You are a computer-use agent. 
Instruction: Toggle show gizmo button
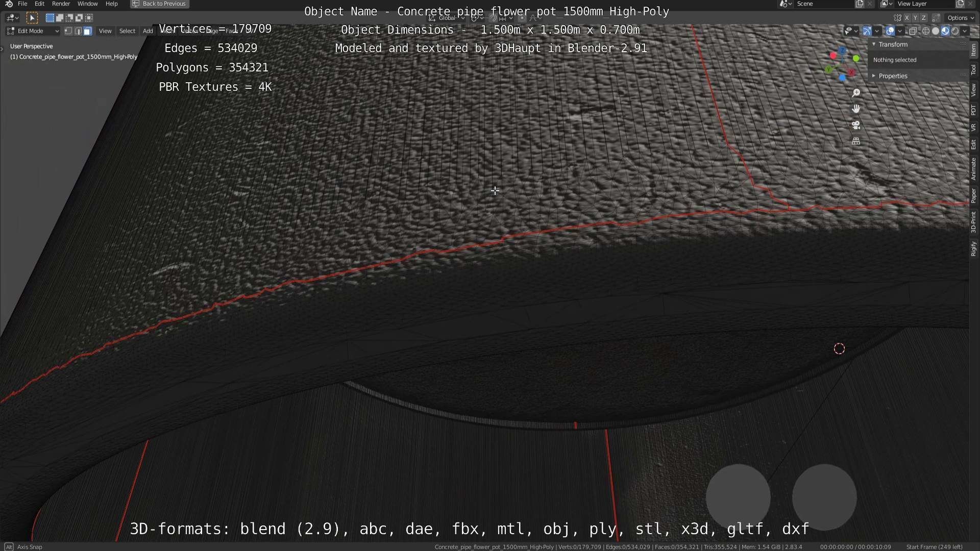(867, 31)
